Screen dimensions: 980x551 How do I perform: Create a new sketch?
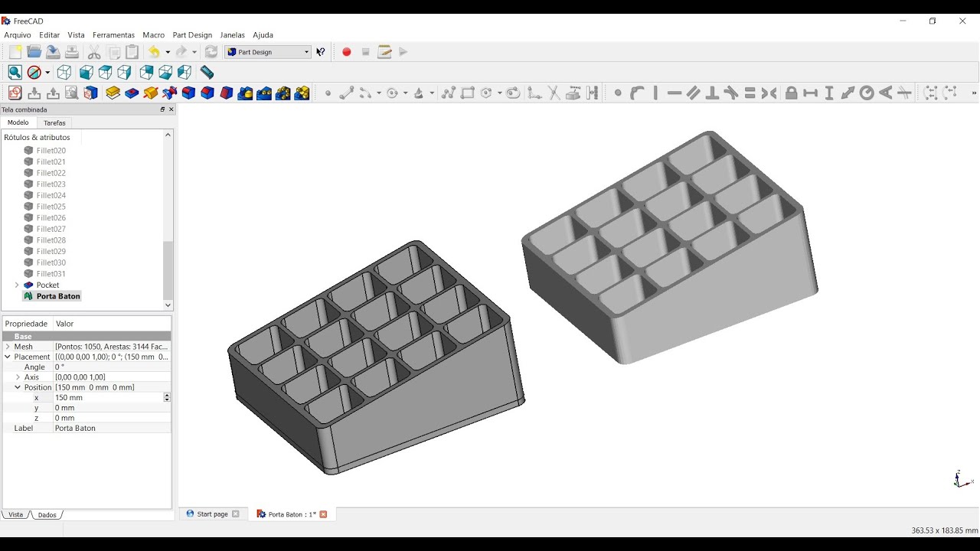click(15, 93)
